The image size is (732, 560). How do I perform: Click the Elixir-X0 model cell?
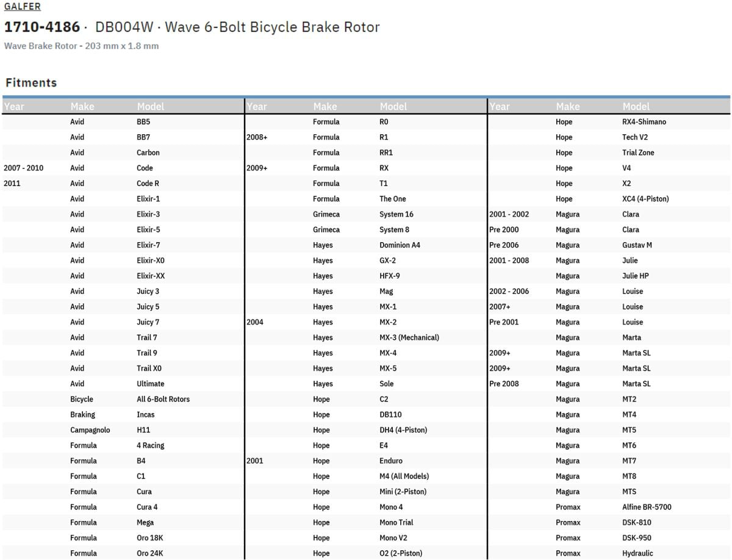coord(151,260)
